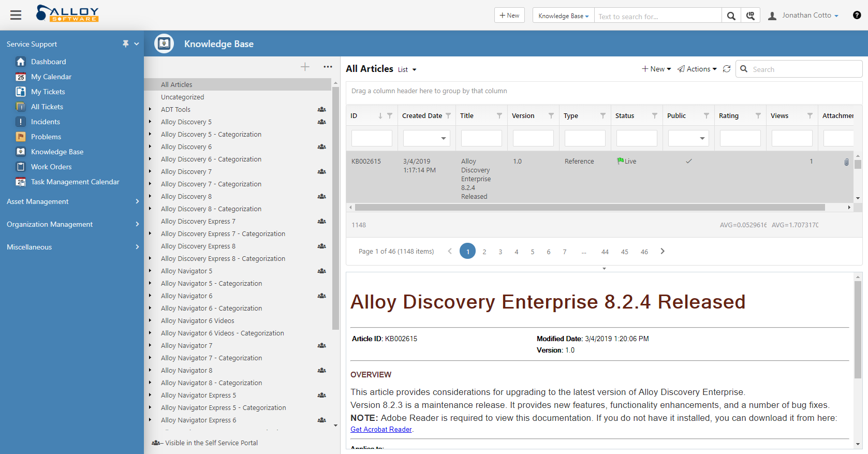This screenshot has height=454, width=868.
Task: Open the help question mark icon
Action: (x=857, y=15)
